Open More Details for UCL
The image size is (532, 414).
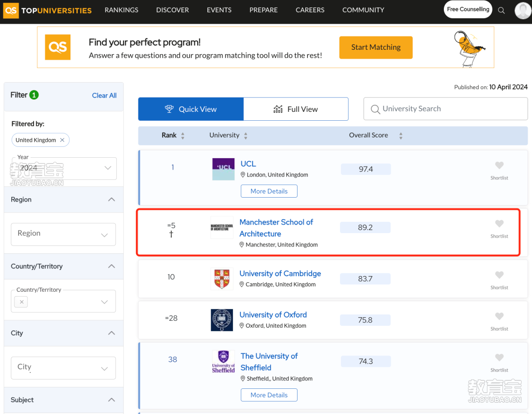[x=269, y=191]
